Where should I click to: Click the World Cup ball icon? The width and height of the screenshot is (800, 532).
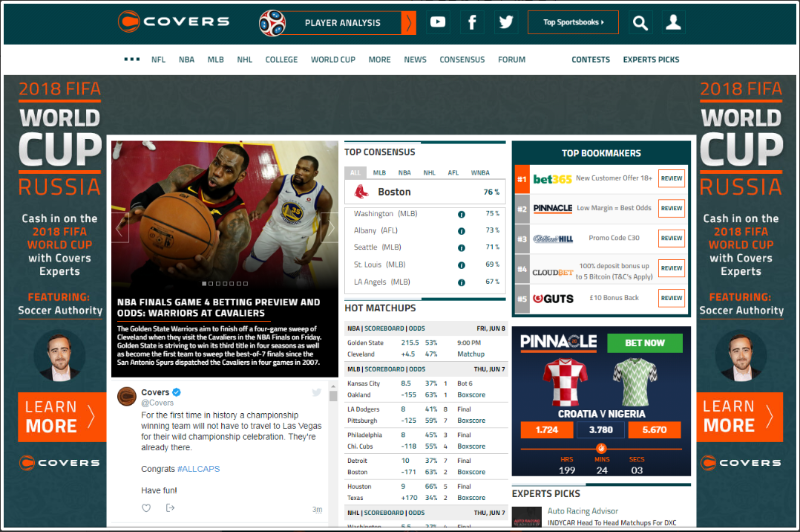click(x=272, y=23)
